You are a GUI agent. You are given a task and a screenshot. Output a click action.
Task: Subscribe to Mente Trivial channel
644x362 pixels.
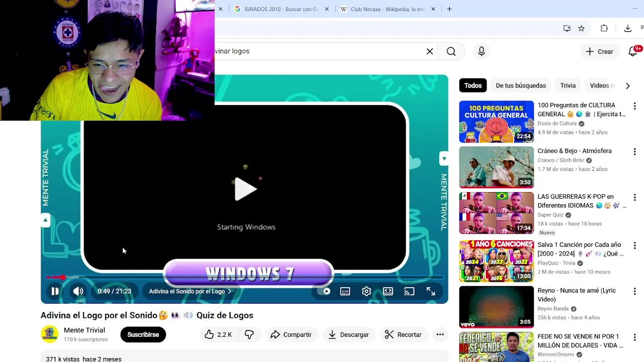(x=143, y=334)
